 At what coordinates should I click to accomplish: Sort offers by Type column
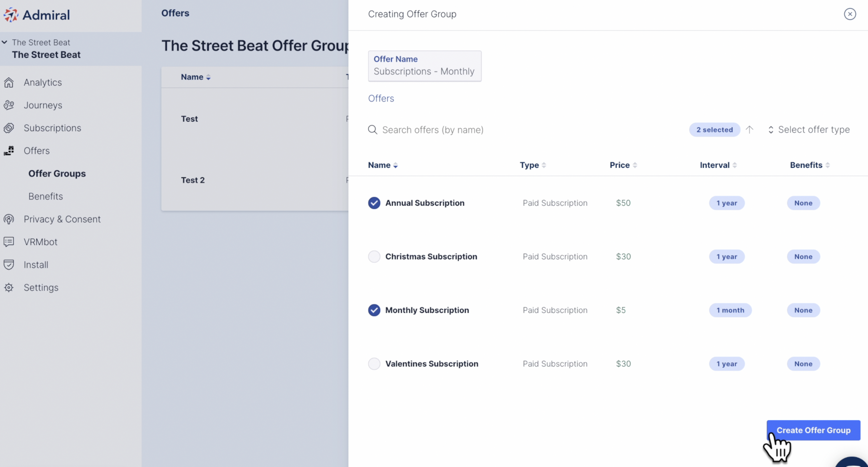click(533, 165)
